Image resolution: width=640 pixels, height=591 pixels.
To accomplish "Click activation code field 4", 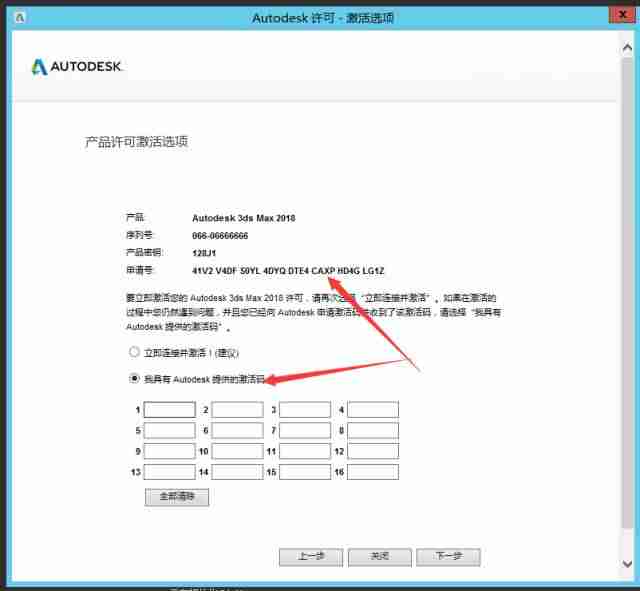I will point(373,409).
